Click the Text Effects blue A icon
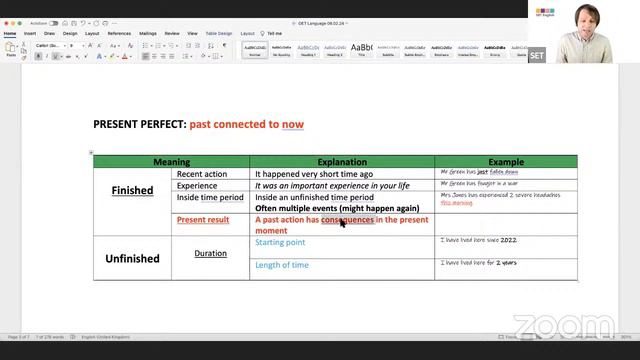 [99, 56]
